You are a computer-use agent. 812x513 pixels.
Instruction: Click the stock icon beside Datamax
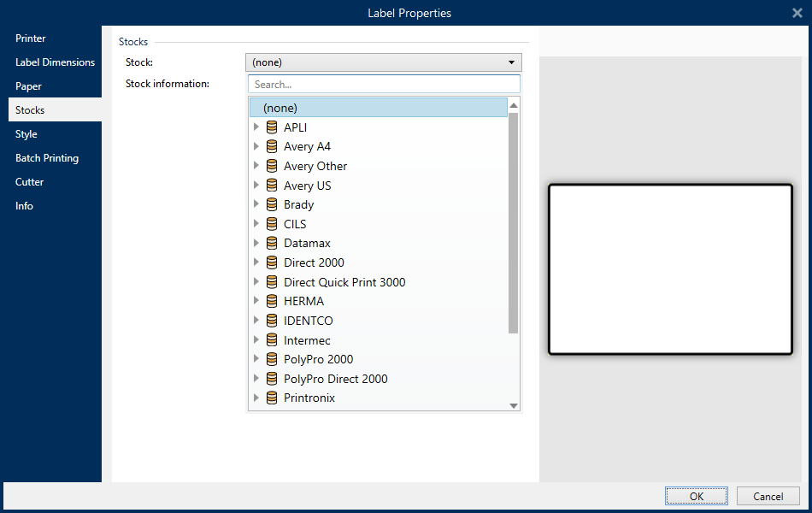point(272,244)
